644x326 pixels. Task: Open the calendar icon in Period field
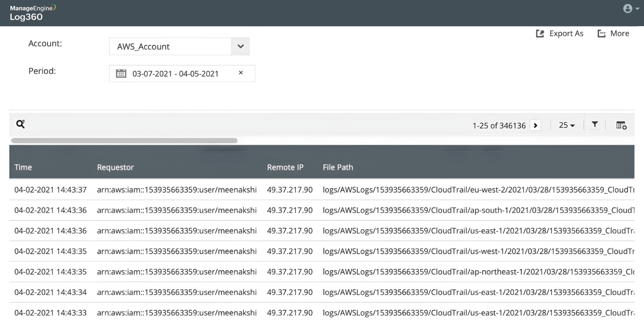[x=121, y=73]
